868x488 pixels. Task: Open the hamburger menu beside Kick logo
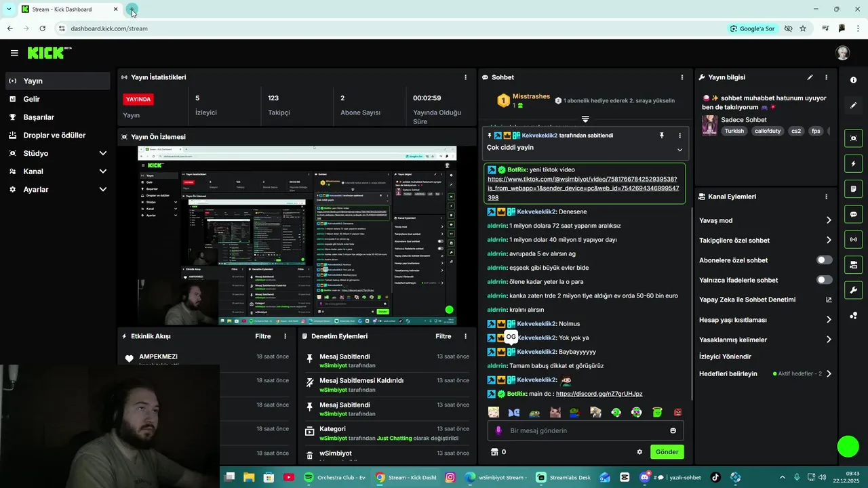(14, 53)
